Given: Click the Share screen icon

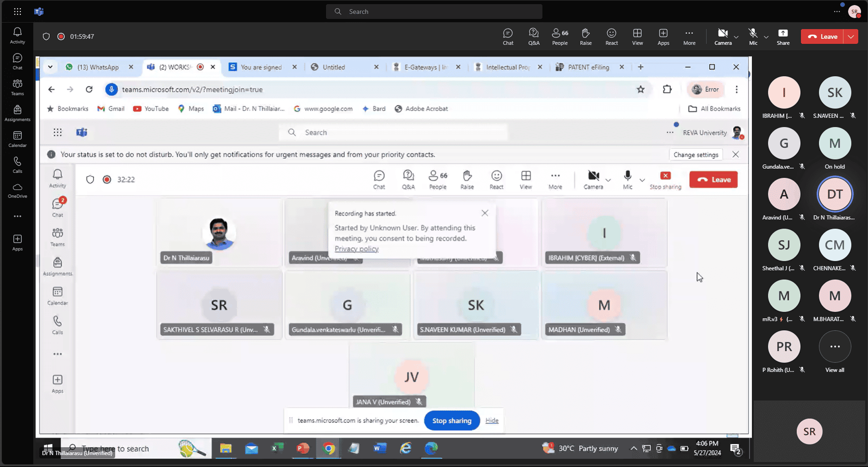Looking at the screenshot, I should tap(783, 37).
